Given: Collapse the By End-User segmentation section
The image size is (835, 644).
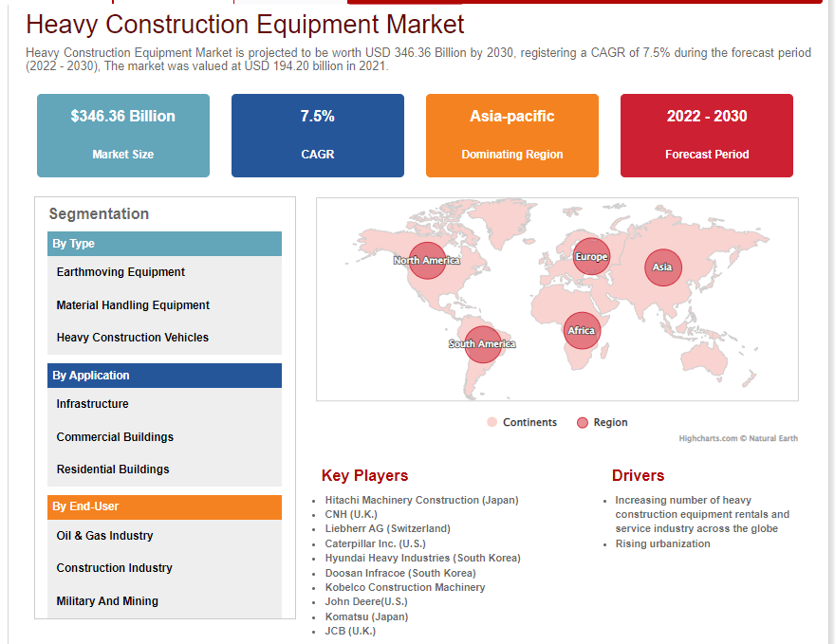Looking at the screenshot, I should pos(164,507).
